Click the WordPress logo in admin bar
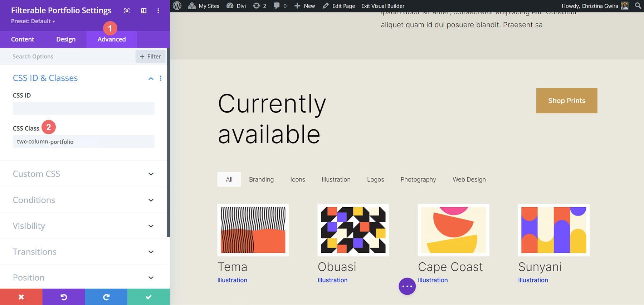This screenshot has height=305, width=644. point(177,6)
